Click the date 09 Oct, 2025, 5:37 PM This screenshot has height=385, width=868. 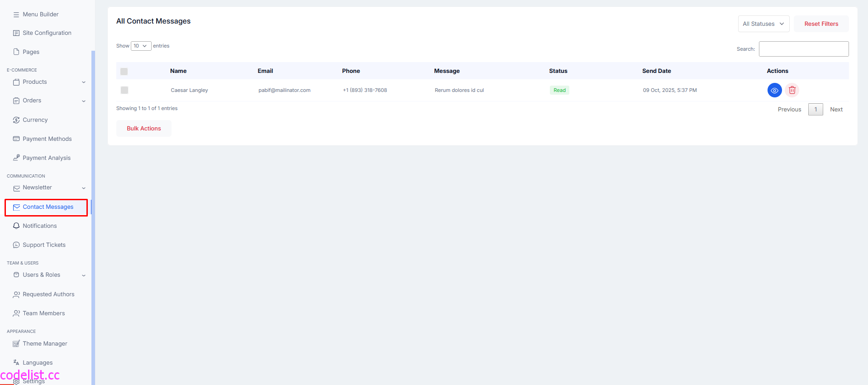tap(670, 90)
